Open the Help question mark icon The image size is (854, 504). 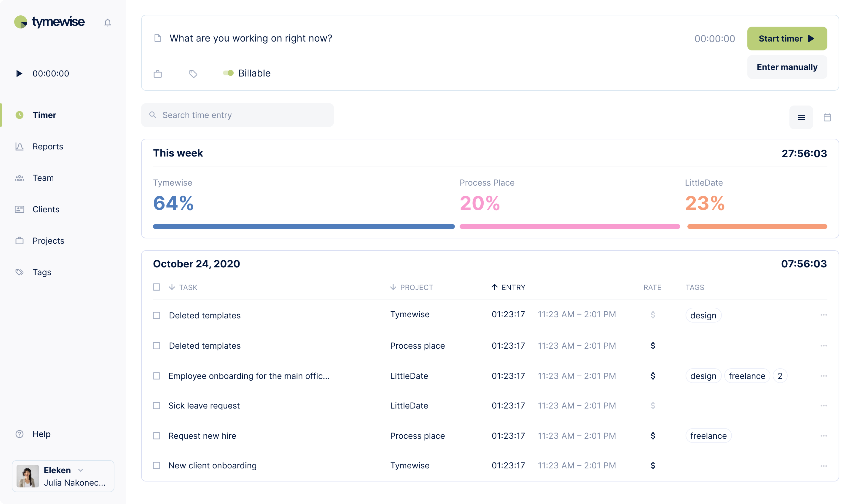coord(20,434)
